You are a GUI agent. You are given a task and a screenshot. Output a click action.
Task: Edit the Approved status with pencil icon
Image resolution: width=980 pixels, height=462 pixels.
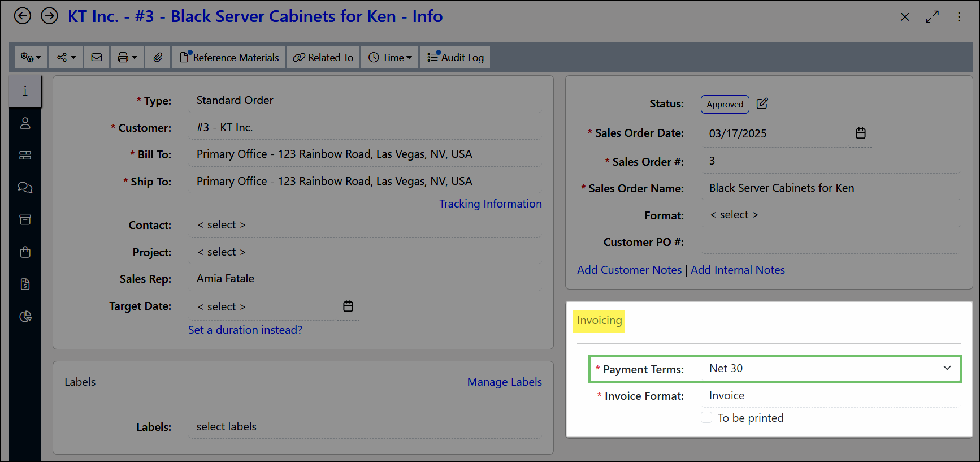coord(762,103)
